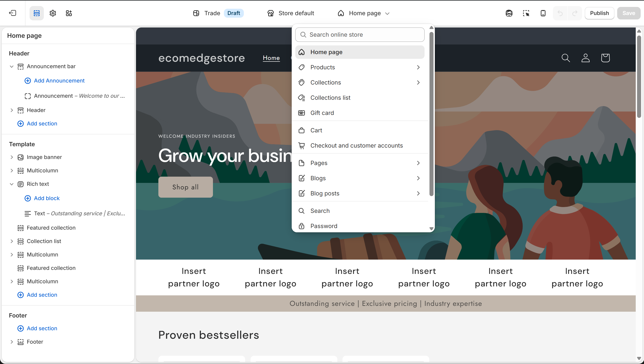
Task: Select Collections list in the search menu
Action: point(330,97)
